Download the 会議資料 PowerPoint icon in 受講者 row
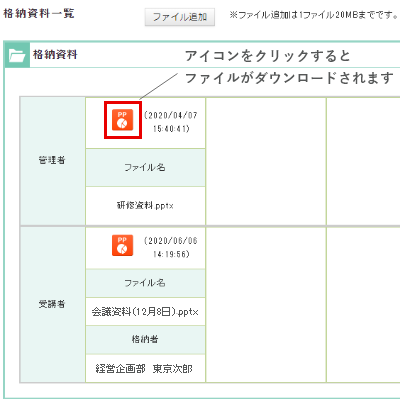The image size is (400, 399). 123,245
